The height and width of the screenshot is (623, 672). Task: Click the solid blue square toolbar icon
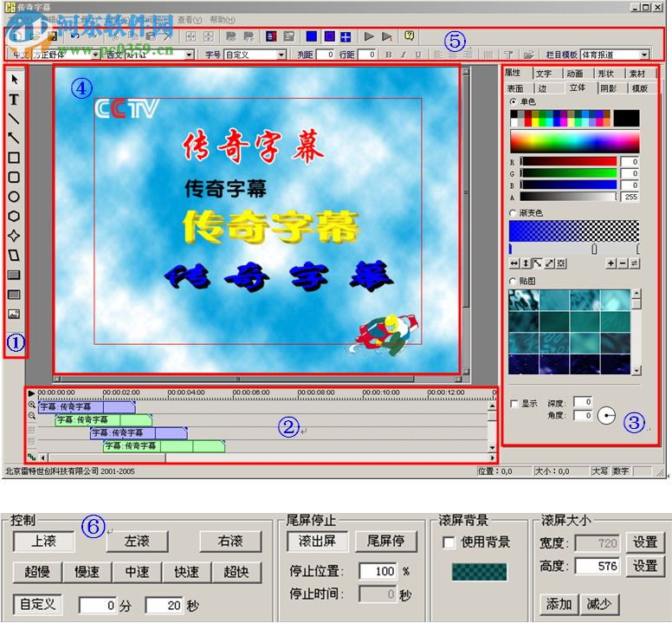click(x=312, y=36)
